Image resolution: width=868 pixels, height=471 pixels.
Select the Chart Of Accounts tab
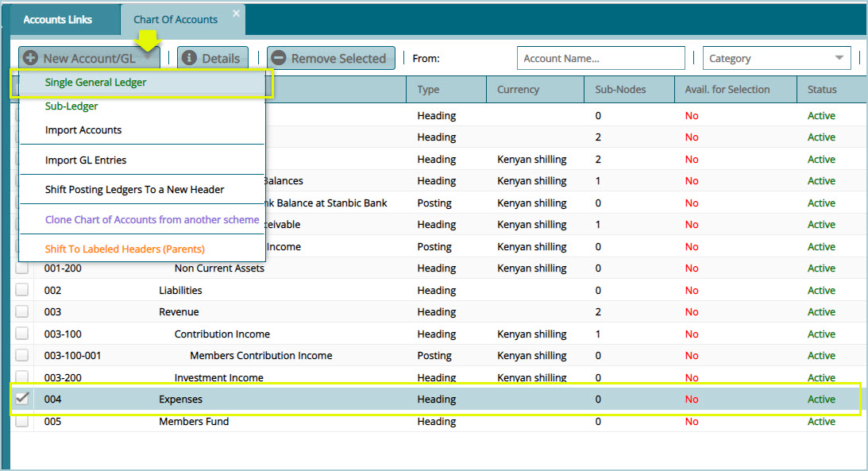pyautogui.click(x=176, y=19)
